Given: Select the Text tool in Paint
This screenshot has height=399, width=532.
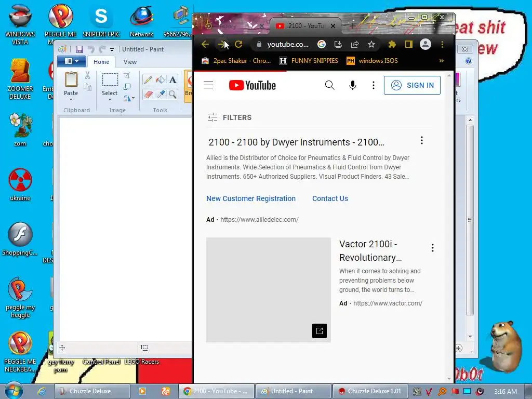Looking at the screenshot, I should [x=172, y=79].
